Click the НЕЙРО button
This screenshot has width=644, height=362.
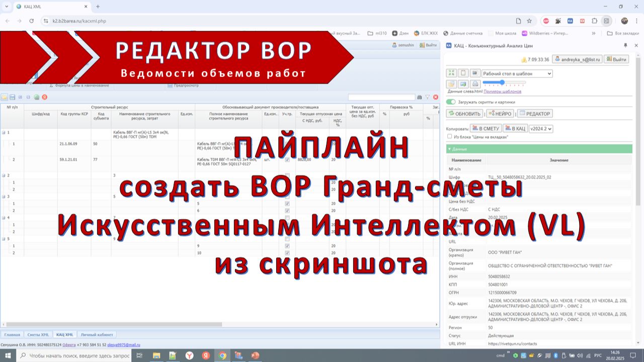500,114
